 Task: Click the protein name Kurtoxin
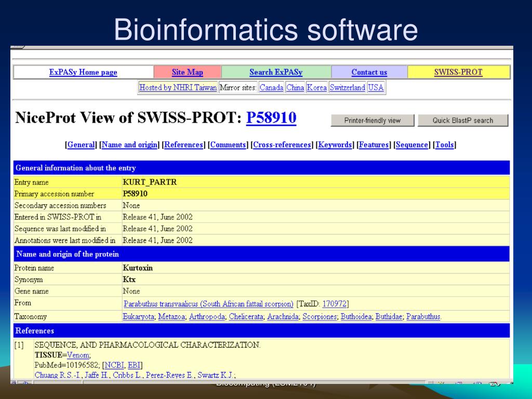tap(138, 268)
